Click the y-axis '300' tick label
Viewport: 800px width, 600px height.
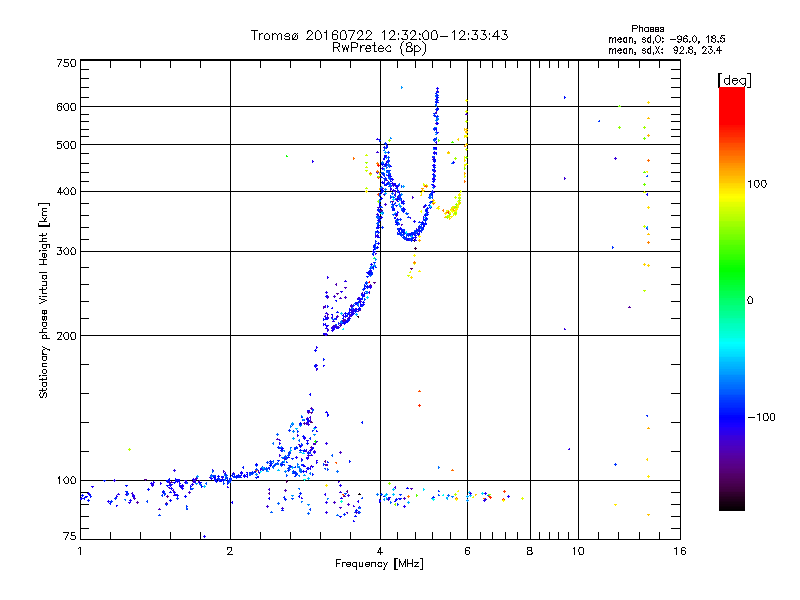(x=66, y=251)
